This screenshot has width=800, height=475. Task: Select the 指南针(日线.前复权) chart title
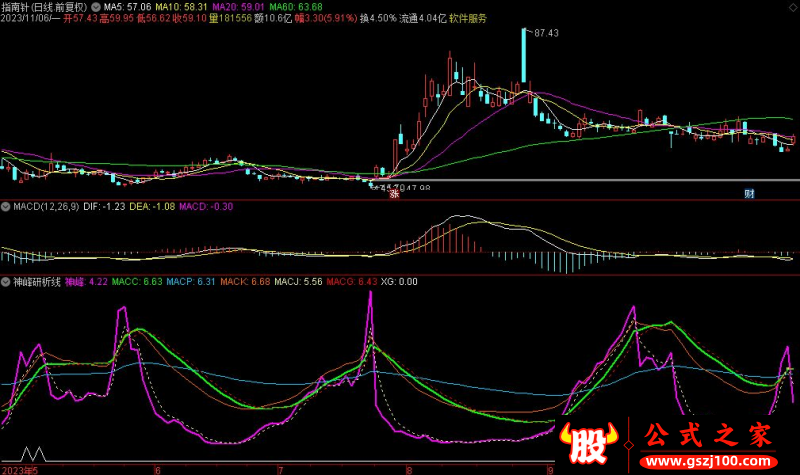(x=44, y=7)
